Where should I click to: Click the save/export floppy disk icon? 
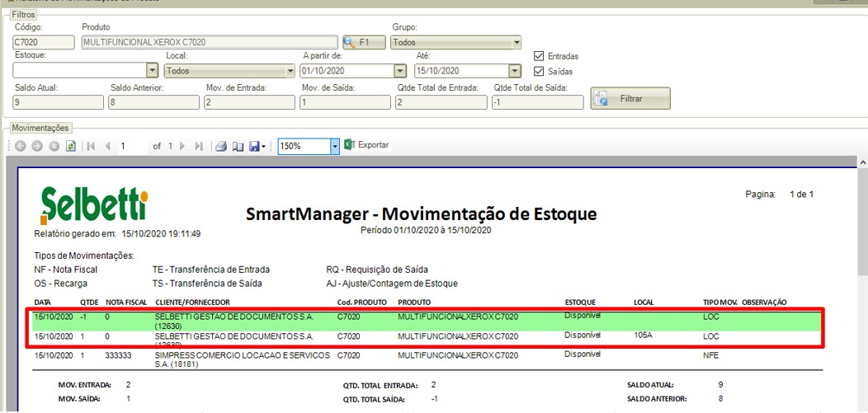[255, 146]
